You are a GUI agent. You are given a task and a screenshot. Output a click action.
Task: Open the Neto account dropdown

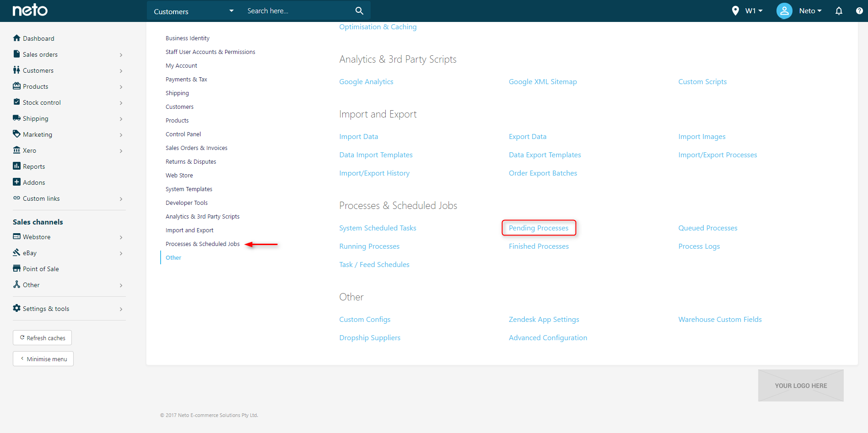point(810,11)
